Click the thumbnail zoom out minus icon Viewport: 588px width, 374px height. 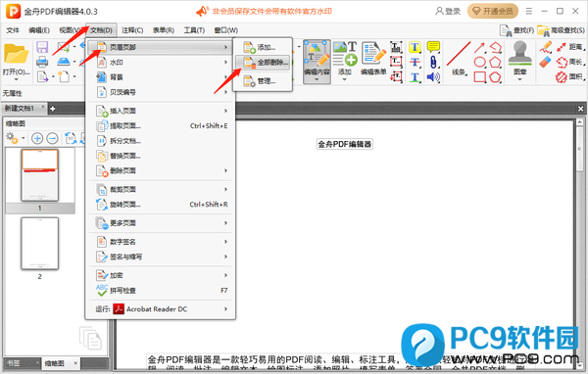52,138
